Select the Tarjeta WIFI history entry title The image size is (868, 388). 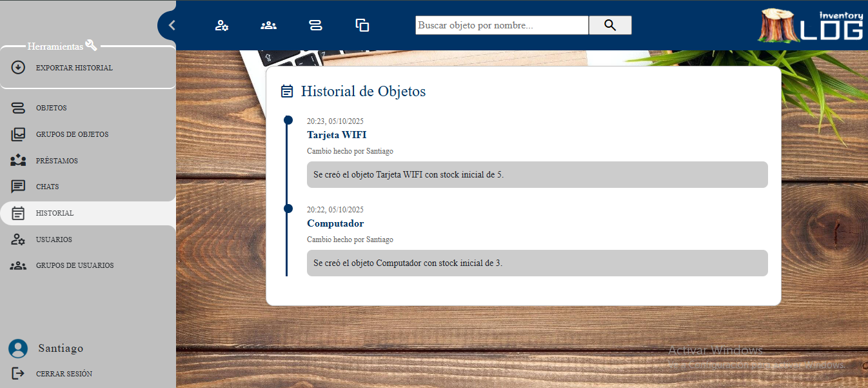pos(337,135)
